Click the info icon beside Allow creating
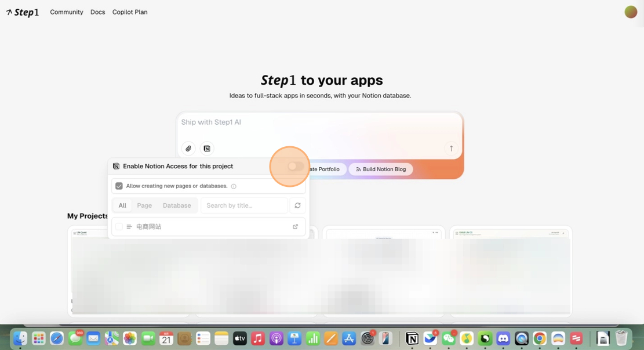 point(234,186)
